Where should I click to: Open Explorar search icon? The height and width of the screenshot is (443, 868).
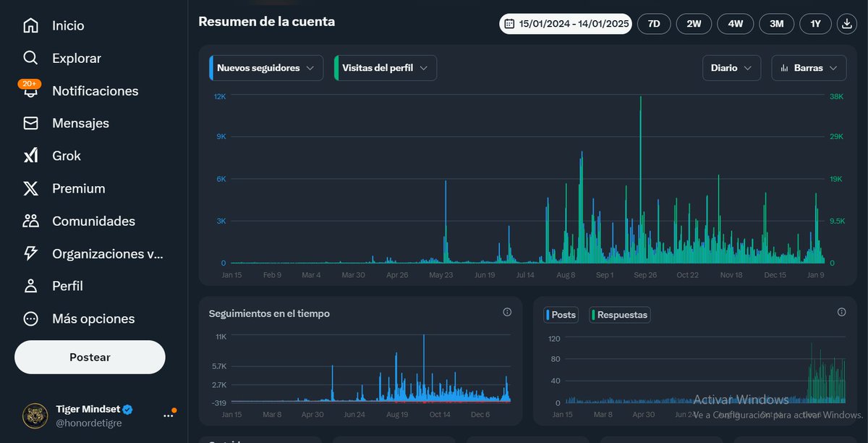tap(30, 58)
